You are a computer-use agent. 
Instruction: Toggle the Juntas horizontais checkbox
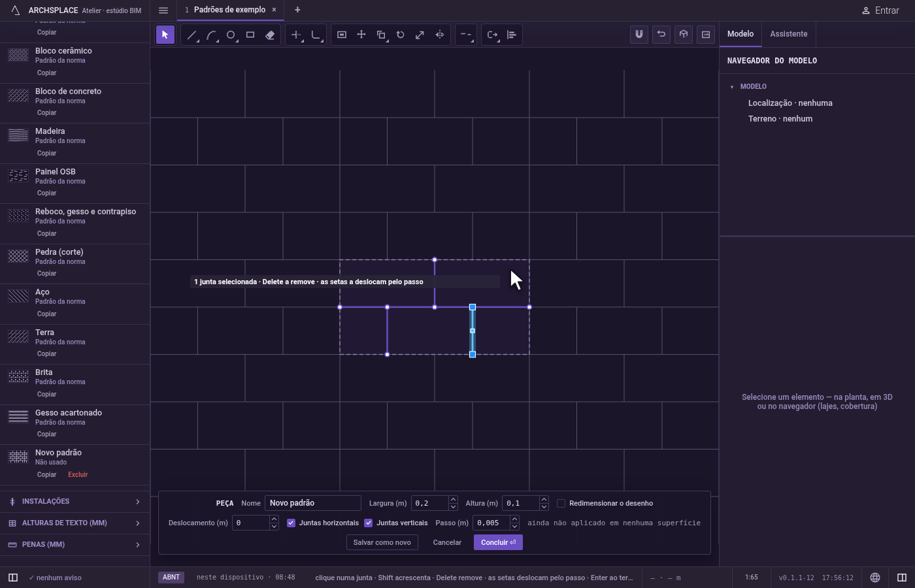291,523
